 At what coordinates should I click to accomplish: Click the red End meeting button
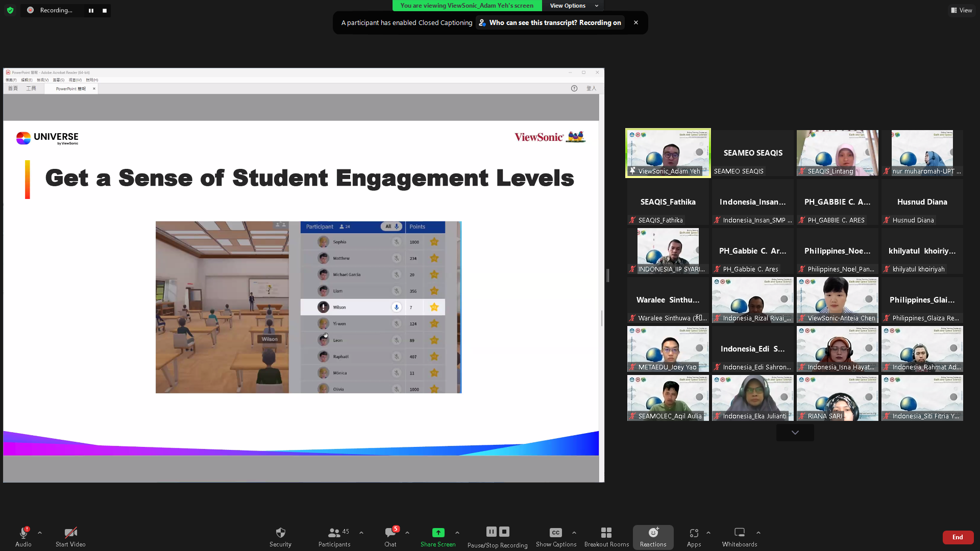[958, 537]
